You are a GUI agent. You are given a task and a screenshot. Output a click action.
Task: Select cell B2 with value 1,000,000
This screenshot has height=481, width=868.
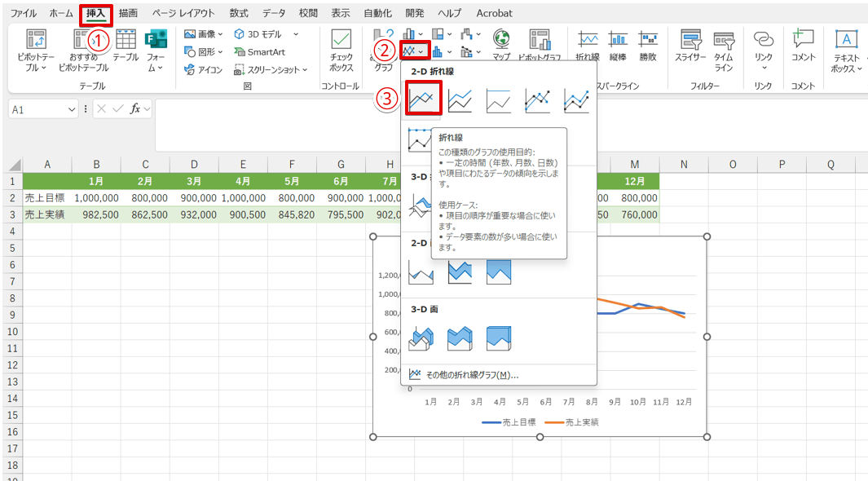pos(96,197)
